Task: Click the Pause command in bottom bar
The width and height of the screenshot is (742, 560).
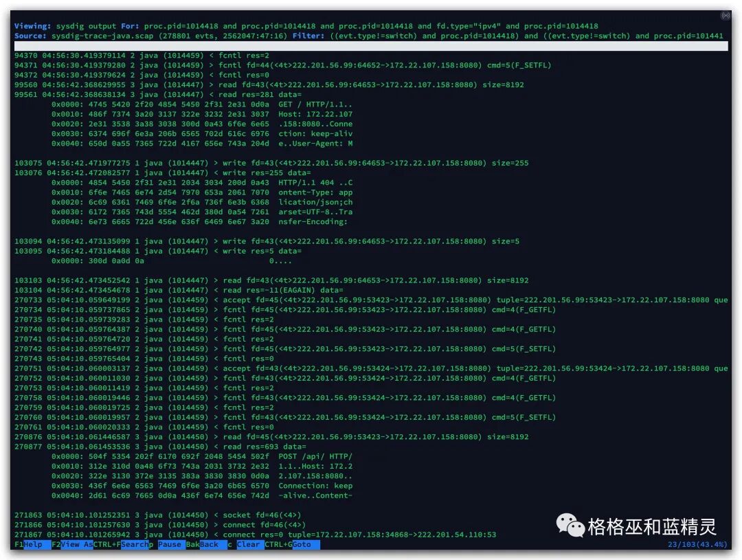Action: [170, 544]
